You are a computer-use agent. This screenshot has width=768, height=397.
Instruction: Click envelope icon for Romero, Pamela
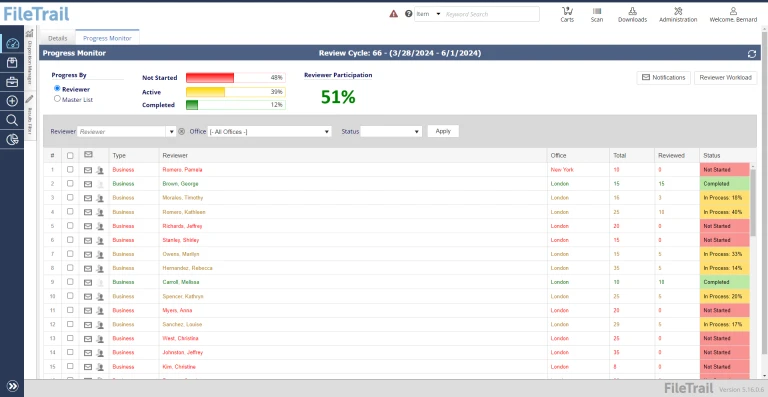[88, 170]
